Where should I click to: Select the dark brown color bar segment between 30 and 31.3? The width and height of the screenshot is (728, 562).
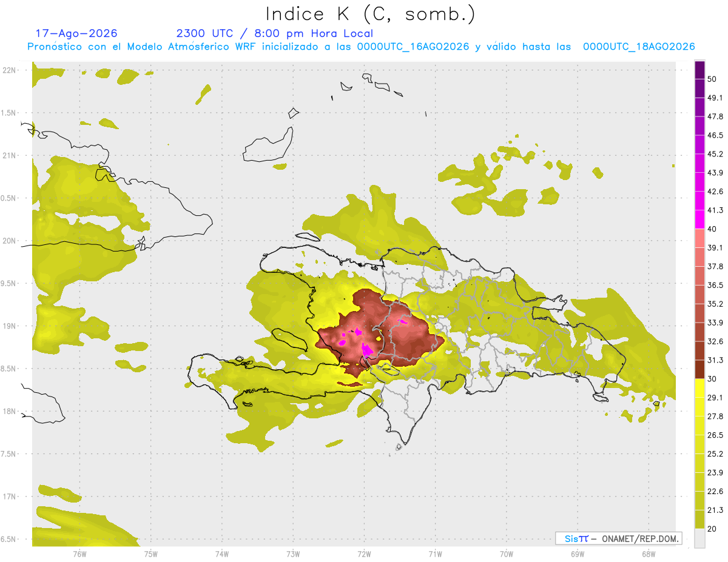click(x=699, y=369)
